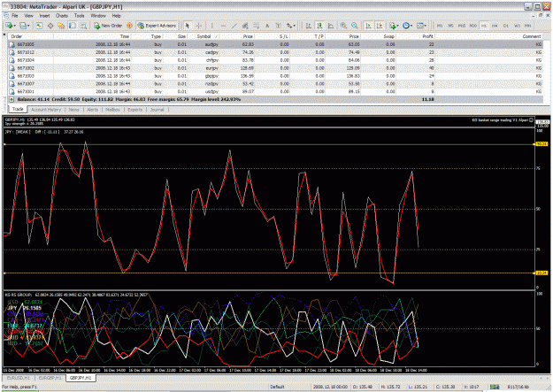Select the Cursor arrow tool
This screenshot has width=553, height=392.
[188, 26]
